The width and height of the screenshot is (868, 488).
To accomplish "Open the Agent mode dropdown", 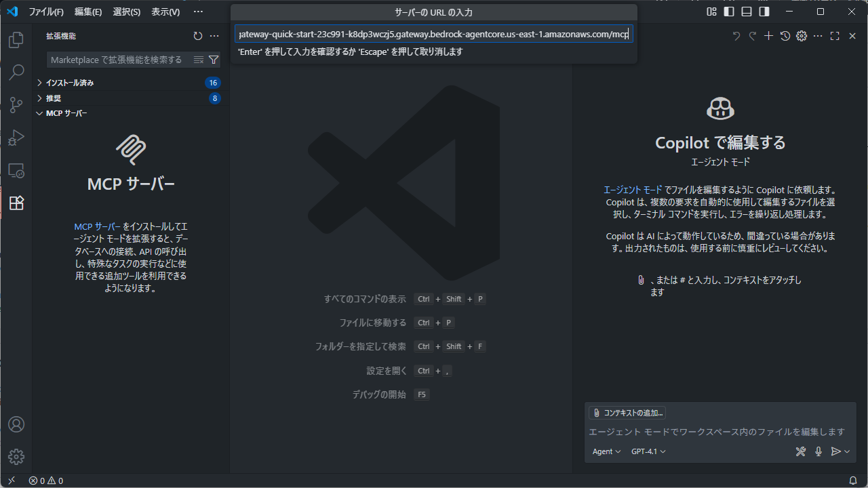I will (606, 451).
